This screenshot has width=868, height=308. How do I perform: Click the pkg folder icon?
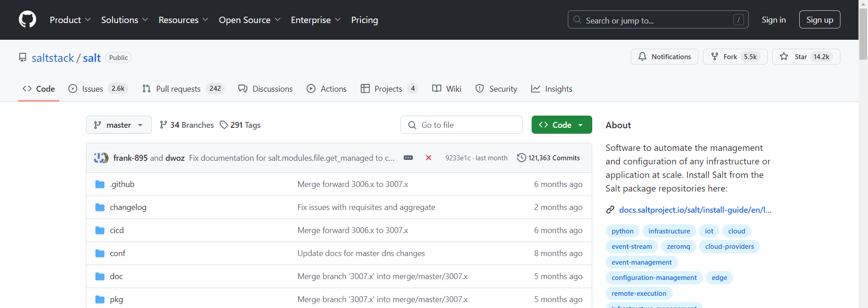[100, 299]
